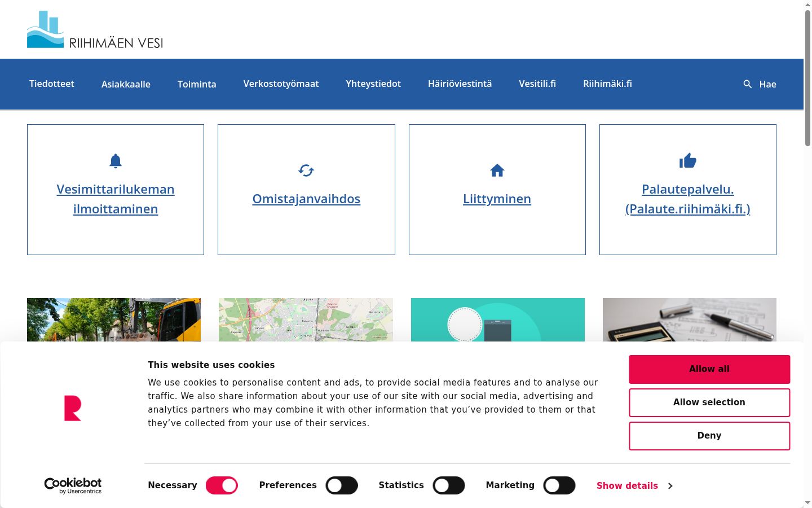Click the scrollbar down arrow
Image resolution: width=812 pixels, height=508 pixels.
coord(807,503)
